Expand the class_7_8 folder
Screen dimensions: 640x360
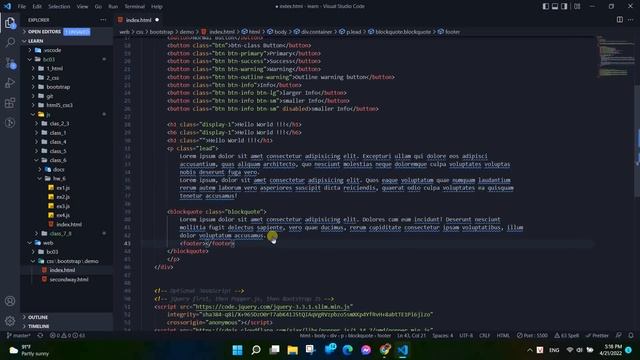[60, 233]
